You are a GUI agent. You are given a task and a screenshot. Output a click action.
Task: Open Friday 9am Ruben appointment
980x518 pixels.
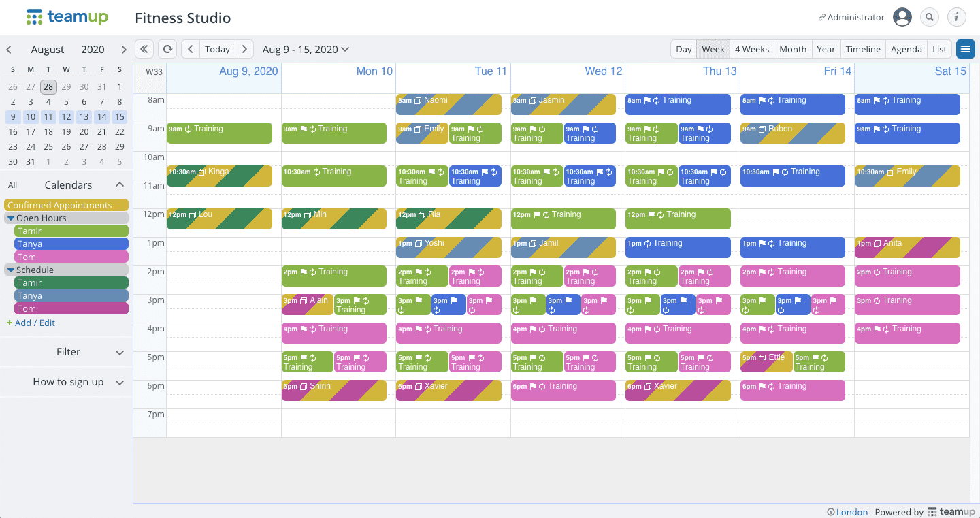793,133
